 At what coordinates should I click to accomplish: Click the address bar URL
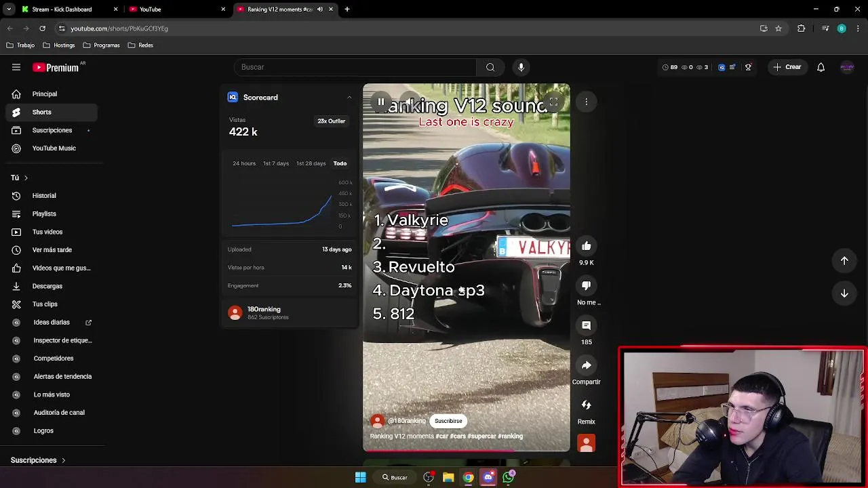tap(119, 28)
